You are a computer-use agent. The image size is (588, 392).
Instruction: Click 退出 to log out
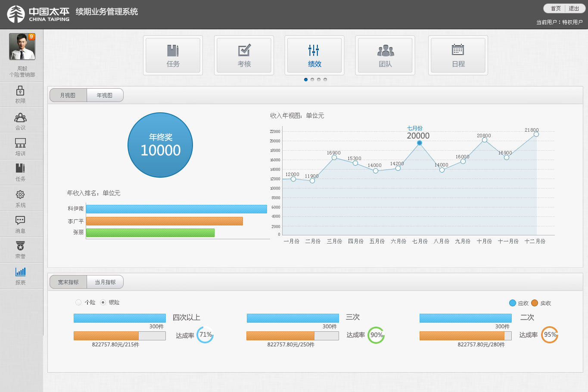pos(574,9)
